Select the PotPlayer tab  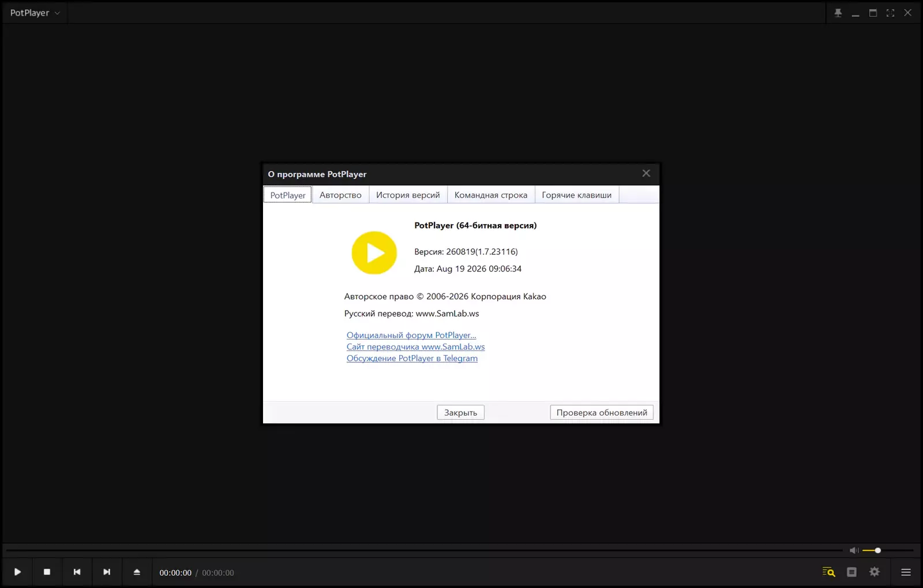[288, 195]
